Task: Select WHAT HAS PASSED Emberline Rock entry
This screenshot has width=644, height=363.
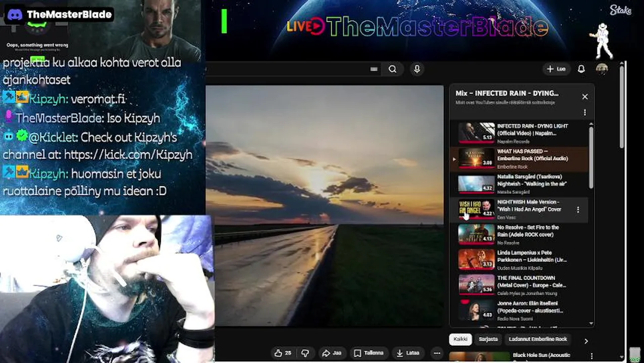Action: [x=519, y=158]
